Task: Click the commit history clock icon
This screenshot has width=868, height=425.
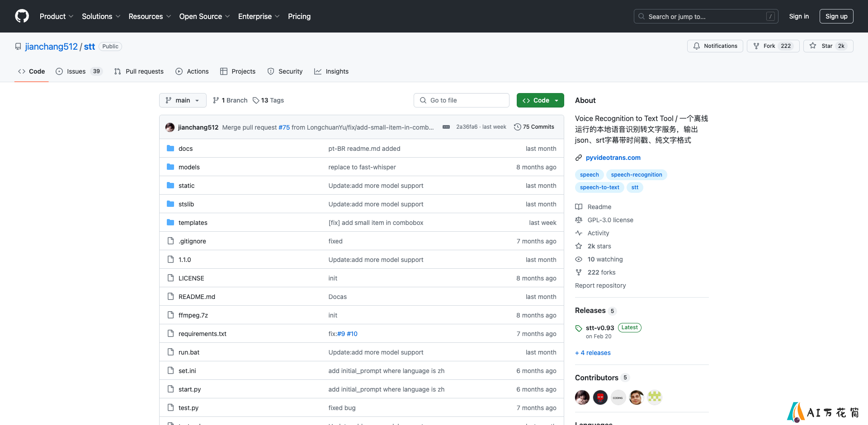Action: click(518, 127)
